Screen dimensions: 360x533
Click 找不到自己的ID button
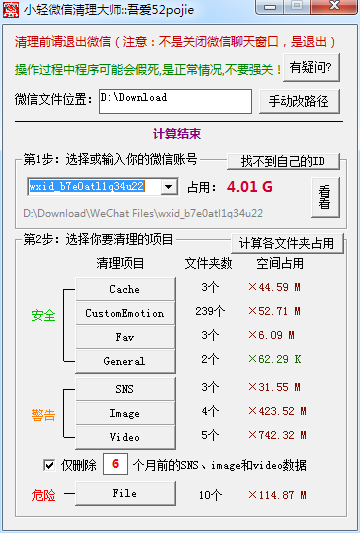(283, 161)
